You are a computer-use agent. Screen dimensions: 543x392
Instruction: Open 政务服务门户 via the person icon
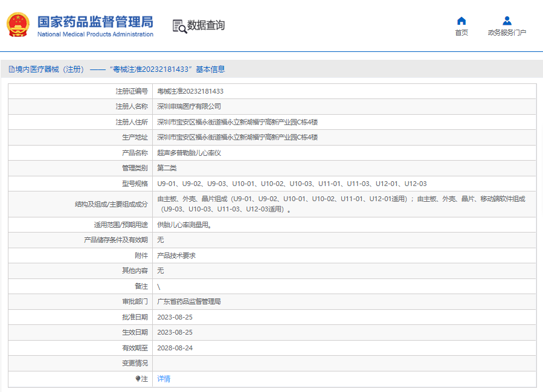pyautogui.click(x=507, y=21)
